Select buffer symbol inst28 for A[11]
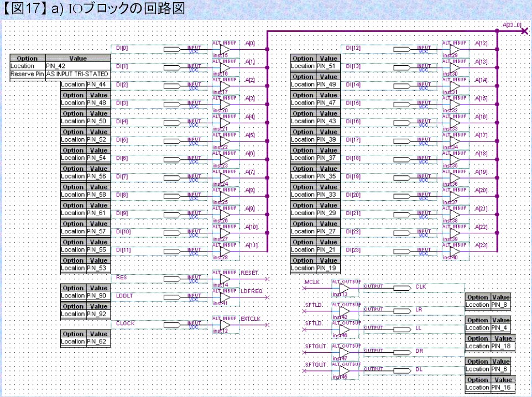Image resolution: width=532 pixels, height=397 pixels. pyautogui.click(x=226, y=251)
